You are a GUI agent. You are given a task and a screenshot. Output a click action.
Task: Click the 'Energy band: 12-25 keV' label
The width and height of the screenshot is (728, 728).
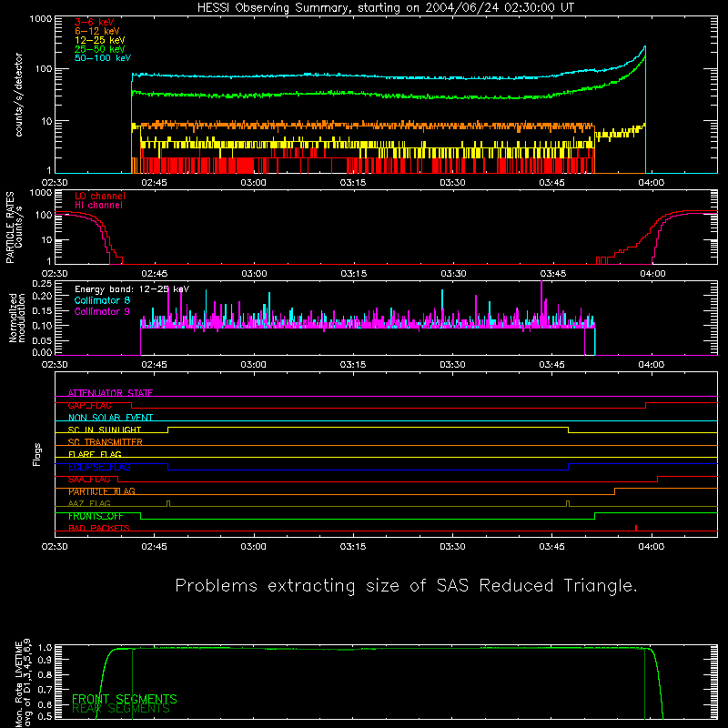click(131, 289)
